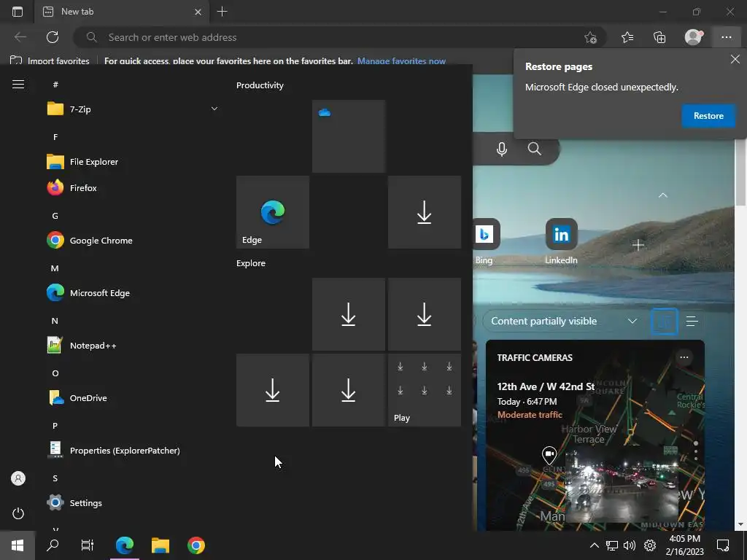The height and width of the screenshot is (560, 747).
Task: Collapse the quick links with chevron
Action: tap(662, 195)
